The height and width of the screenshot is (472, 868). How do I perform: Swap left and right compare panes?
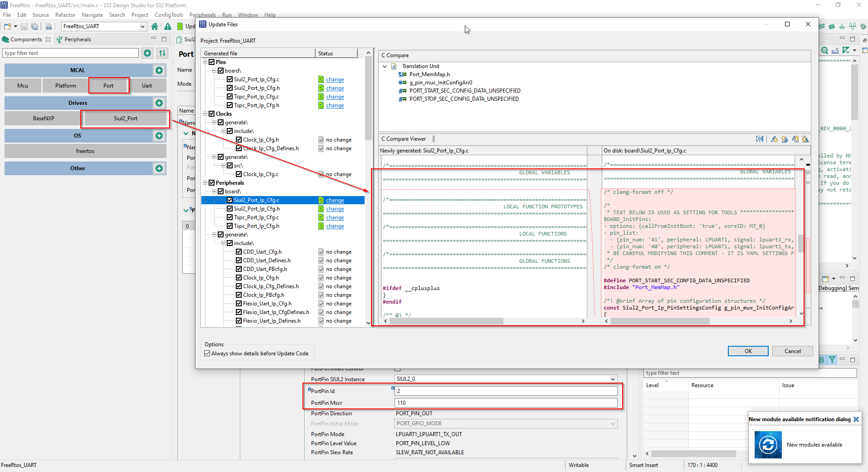pyautogui.click(x=760, y=139)
